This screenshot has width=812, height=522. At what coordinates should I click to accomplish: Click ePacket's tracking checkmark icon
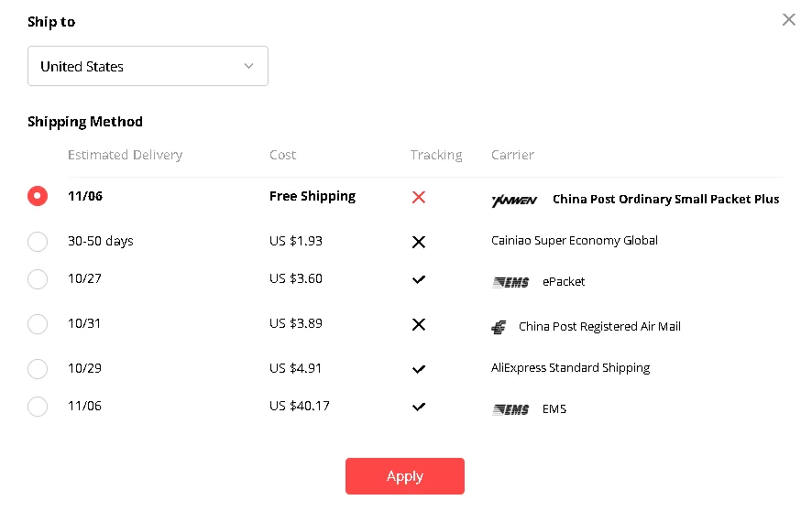coord(419,279)
